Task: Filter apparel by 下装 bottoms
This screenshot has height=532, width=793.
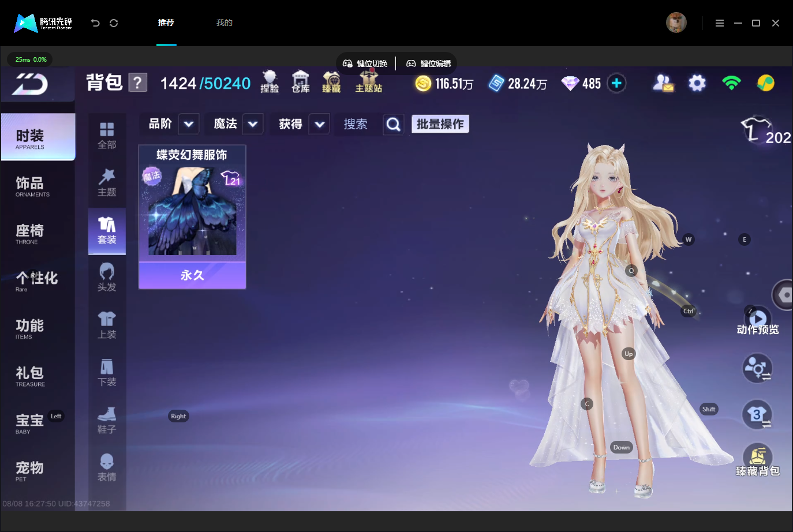Action: coord(107,373)
